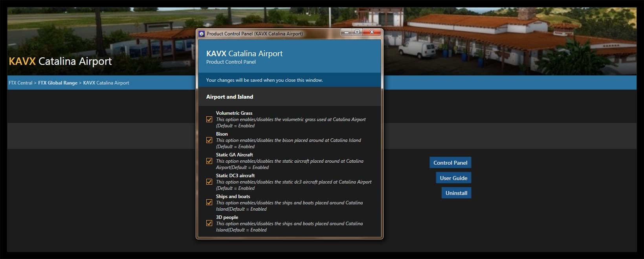Screen dimensions: 644x259
Task: Click the Volumetric Grass option label
Action: click(234, 113)
